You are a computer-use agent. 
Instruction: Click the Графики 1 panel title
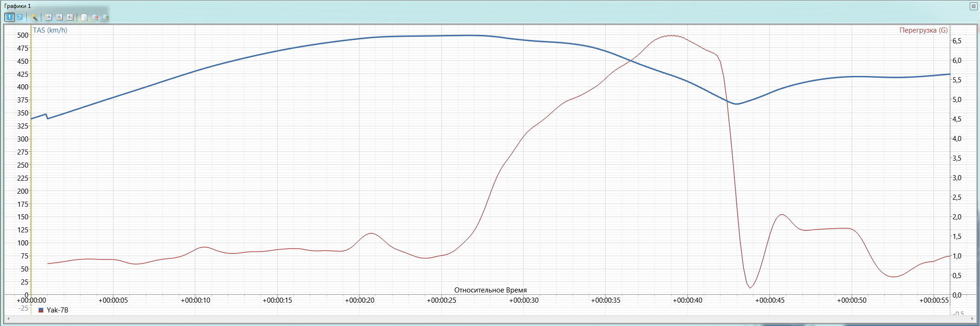tap(18, 6)
